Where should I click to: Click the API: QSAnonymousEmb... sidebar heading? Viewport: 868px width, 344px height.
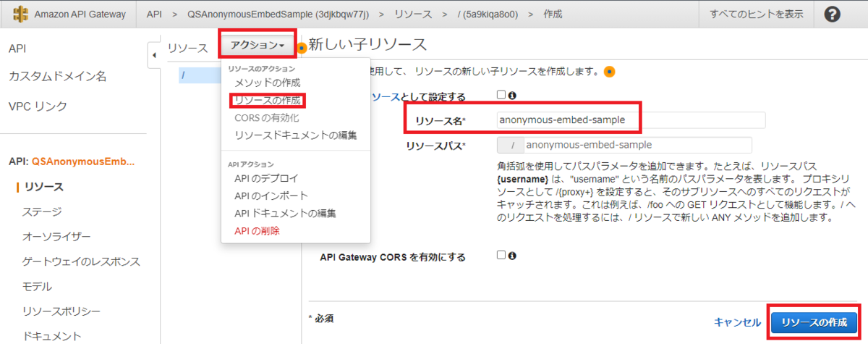click(72, 161)
